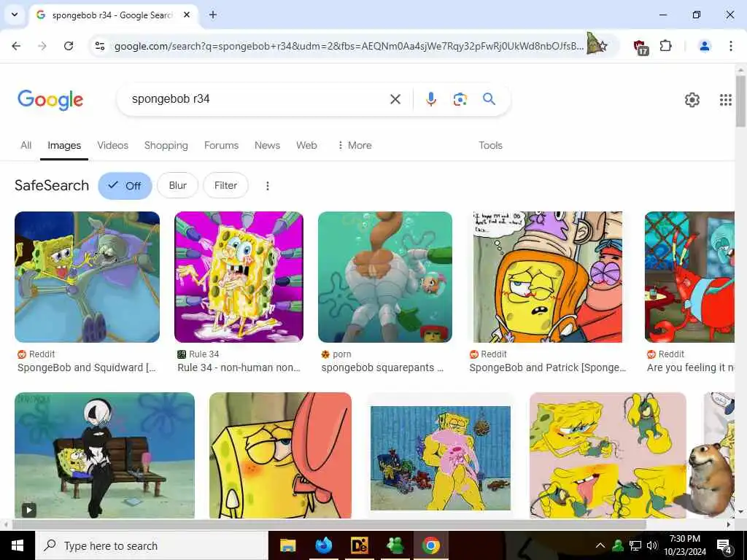
Task: Go back with the browser back arrow
Action: pos(16,46)
